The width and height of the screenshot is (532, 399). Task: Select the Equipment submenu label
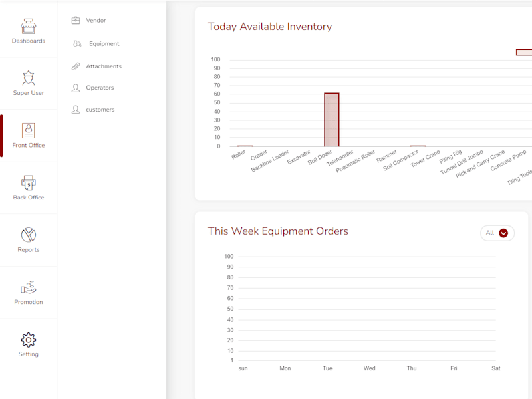pos(104,43)
